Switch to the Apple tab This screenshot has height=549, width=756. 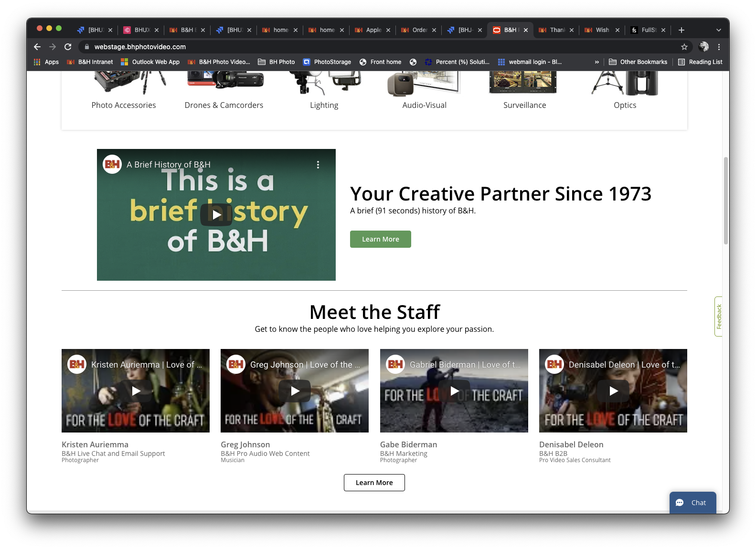pos(373,30)
